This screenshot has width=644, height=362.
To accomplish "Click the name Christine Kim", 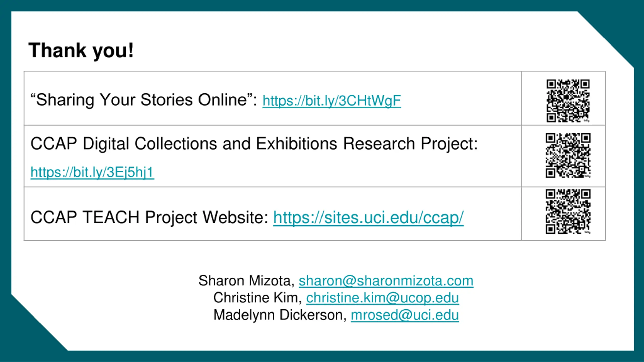I will 257,298.
